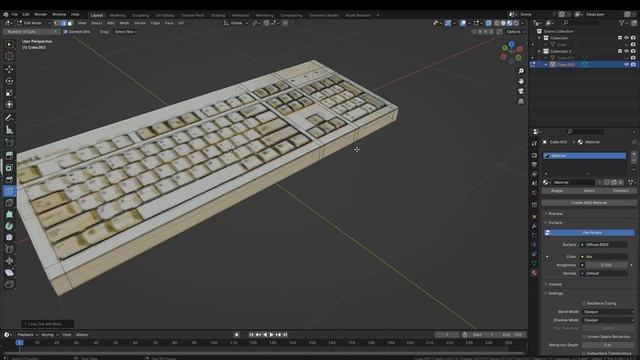Select the Cursor tool in left toolbar

tap(9, 56)
